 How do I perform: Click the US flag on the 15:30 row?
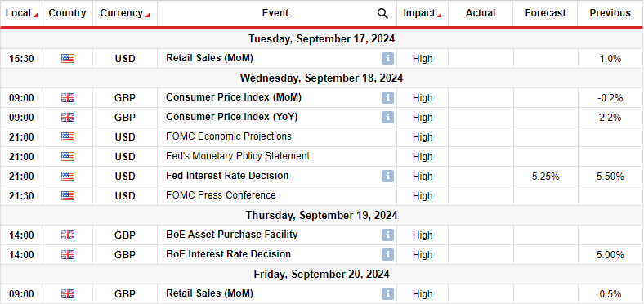click(68, 59)
